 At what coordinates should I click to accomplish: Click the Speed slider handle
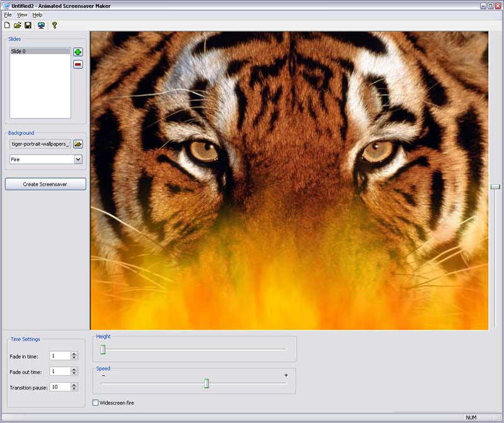pyautogui.click(x=206, y=383)
